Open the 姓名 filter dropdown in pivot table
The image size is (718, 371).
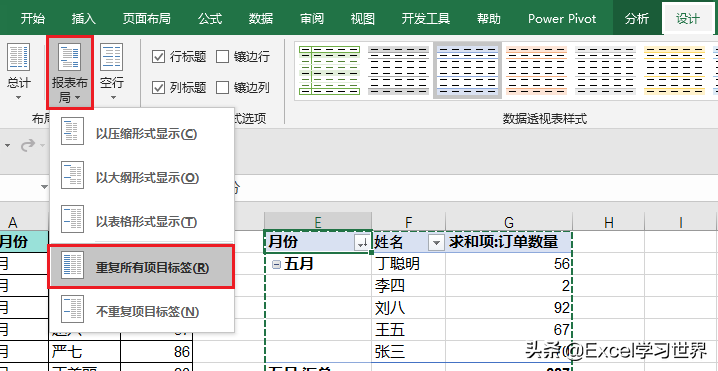[x=436, y=244]
